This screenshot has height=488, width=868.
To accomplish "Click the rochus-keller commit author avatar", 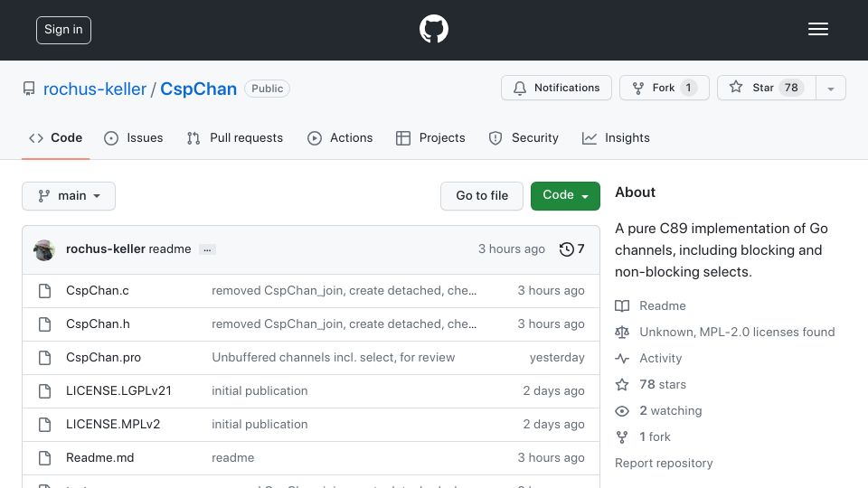I will 43,249.
